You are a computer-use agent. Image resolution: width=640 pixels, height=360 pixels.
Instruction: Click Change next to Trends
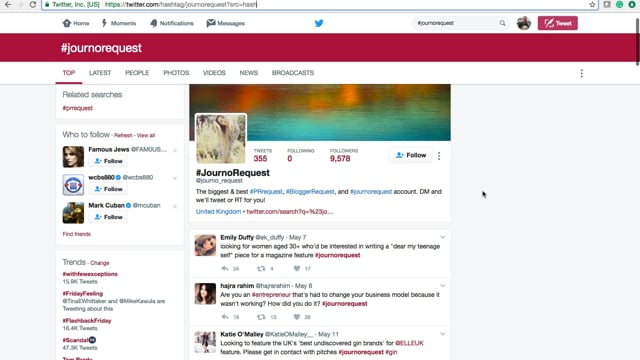pos(100,263)
